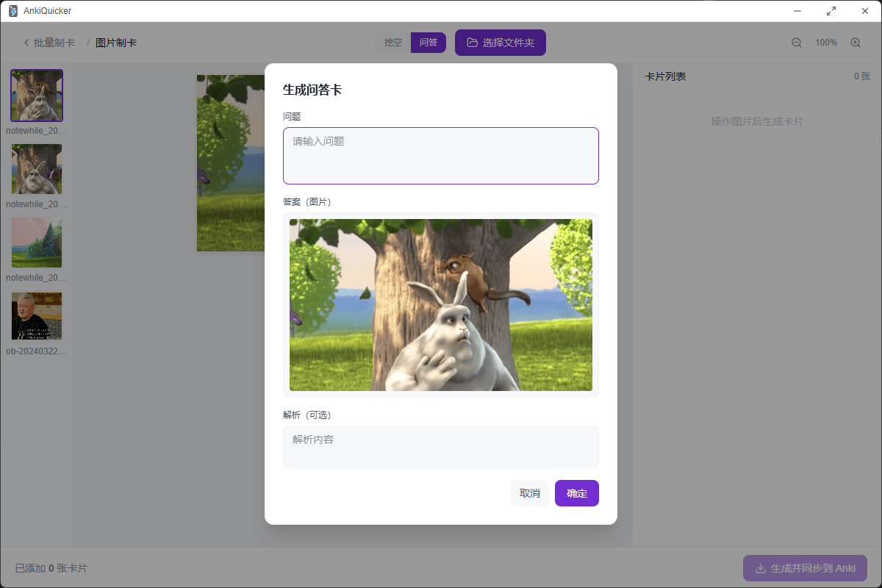Minimize the AnkiQuicker window
The height and width of the screenshot is (588, 882).
tap(797, 11)
